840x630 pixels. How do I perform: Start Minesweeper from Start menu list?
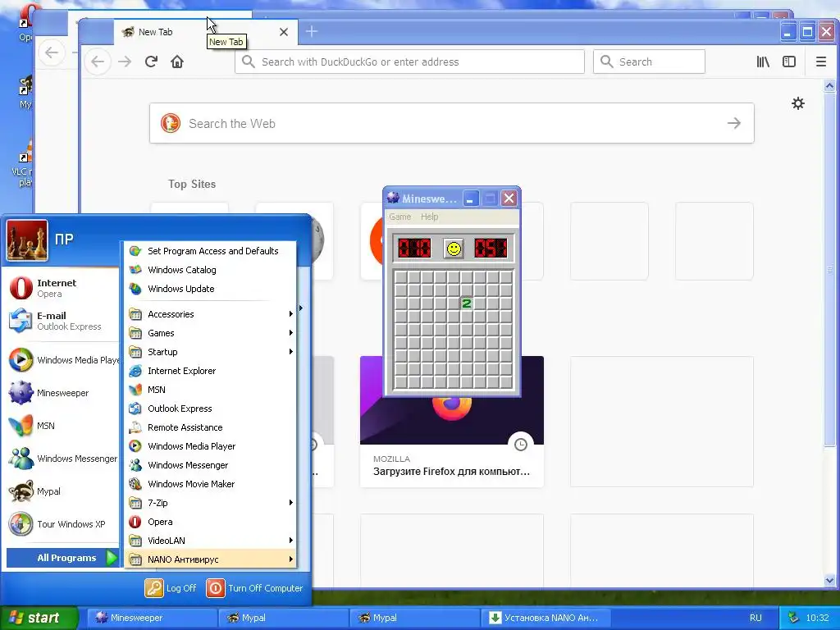(x=61, y=393)
